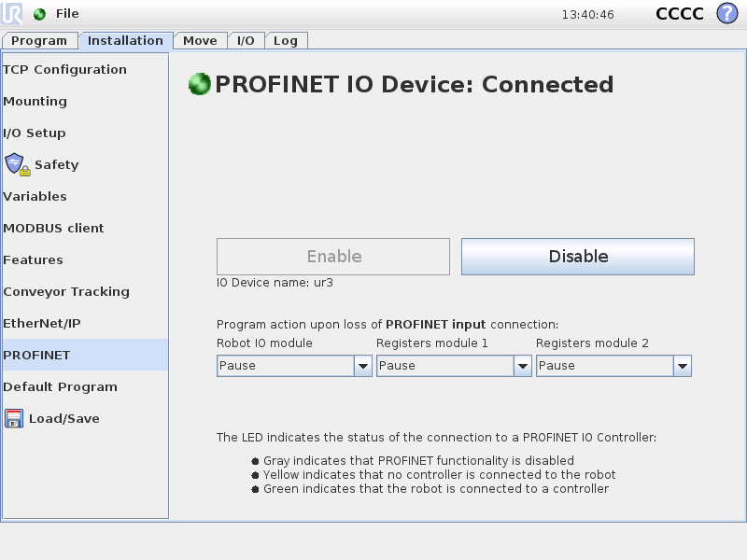747x560 pixels.
Task: Switch to the Program tab
Action: tap(39, 40)
